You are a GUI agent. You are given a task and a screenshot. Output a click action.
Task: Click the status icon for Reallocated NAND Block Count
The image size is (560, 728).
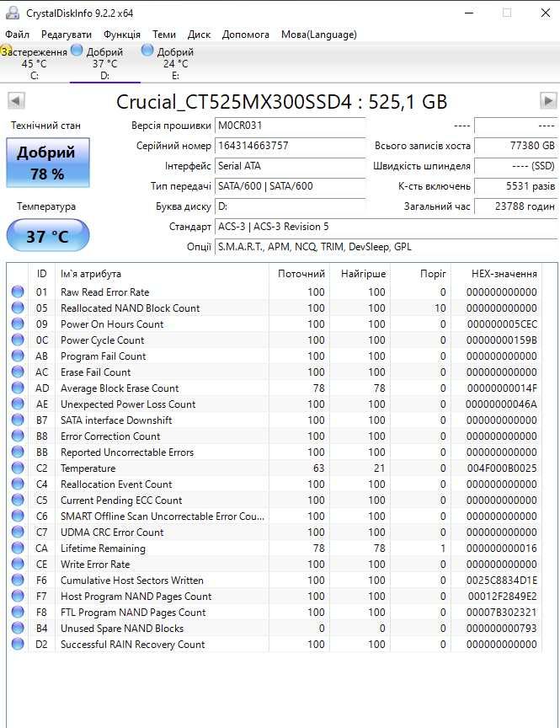(18, 308)
